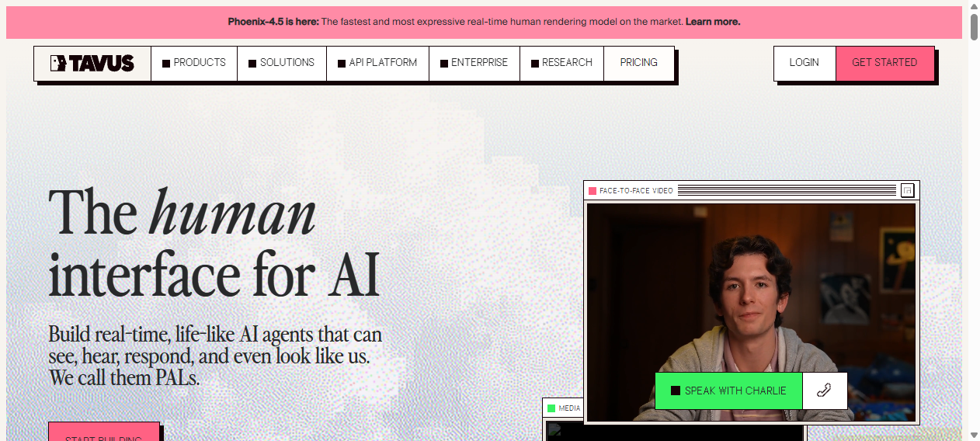Follow the Learn more link in banner

point(713,22)
